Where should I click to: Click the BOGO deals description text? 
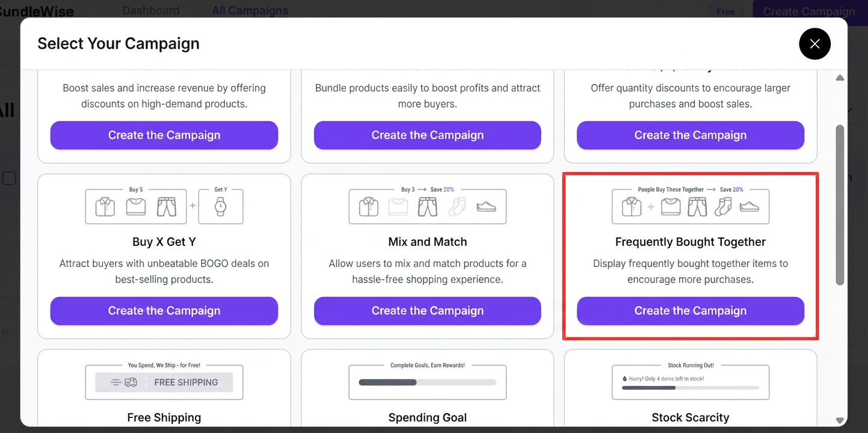164,271
